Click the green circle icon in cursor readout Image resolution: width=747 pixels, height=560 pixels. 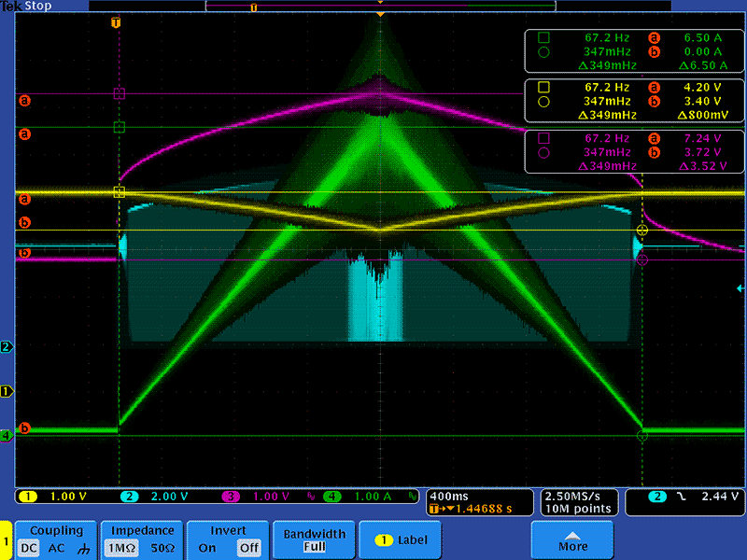pyautogui.click(x=543, y=52)
